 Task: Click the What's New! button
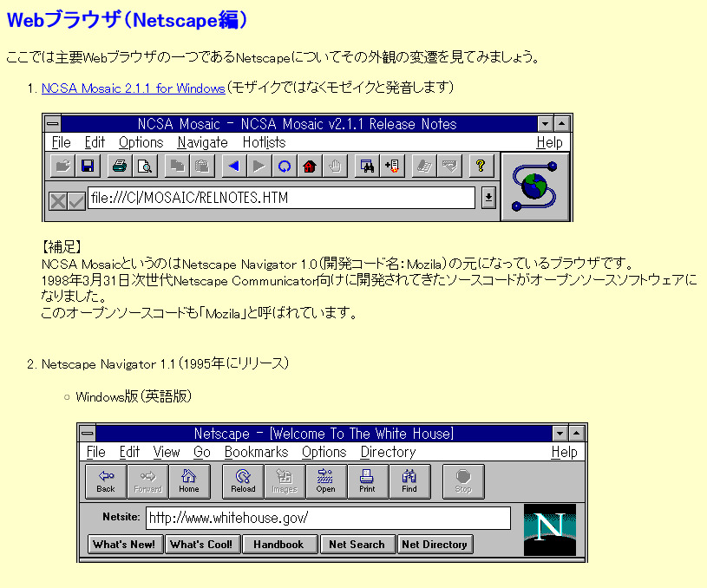pos(125,544)
